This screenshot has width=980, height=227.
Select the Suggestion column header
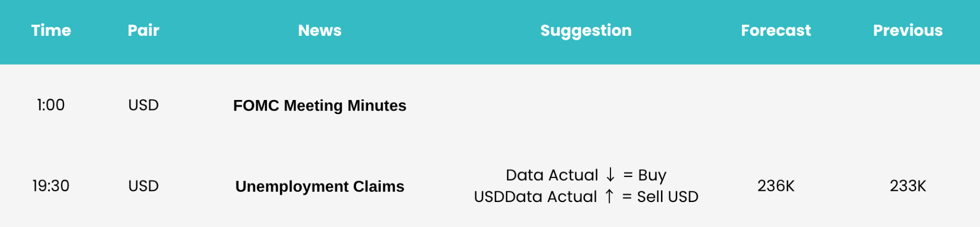[x=586, y=31]
